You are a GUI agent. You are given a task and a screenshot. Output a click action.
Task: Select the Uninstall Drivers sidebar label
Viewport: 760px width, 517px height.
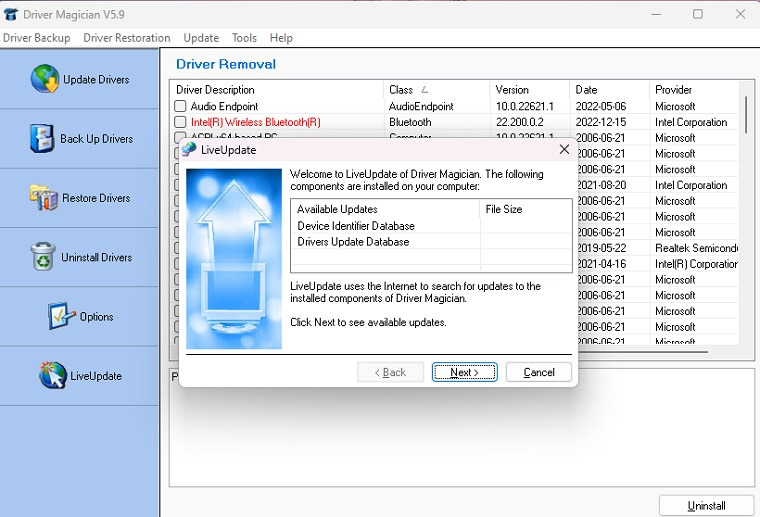96,257
